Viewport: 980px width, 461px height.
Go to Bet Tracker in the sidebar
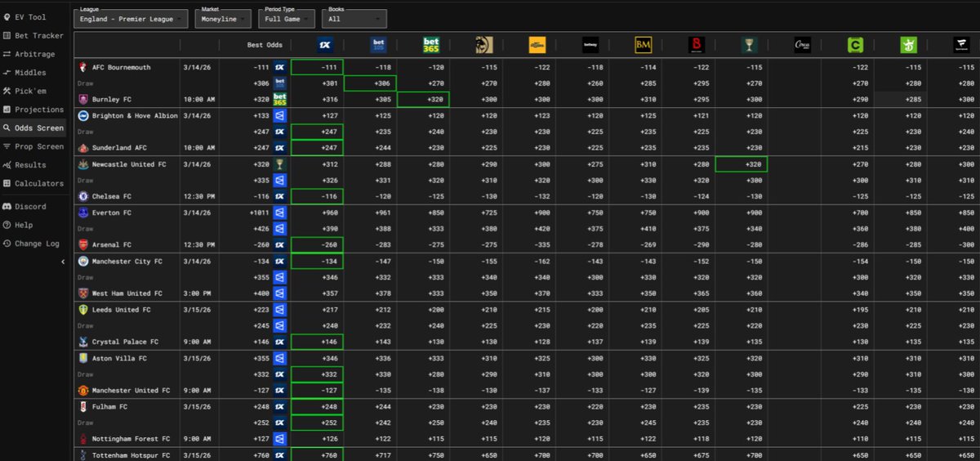click(33, 36)
